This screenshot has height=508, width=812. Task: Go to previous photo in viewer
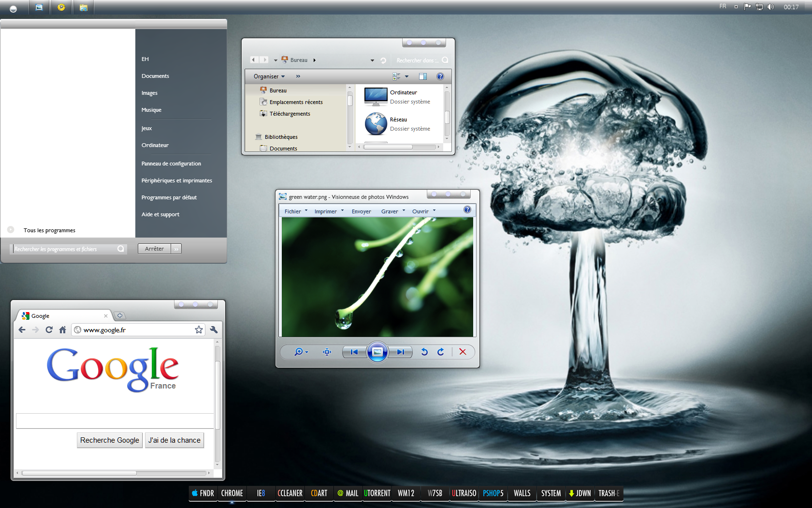click(354, 352)
